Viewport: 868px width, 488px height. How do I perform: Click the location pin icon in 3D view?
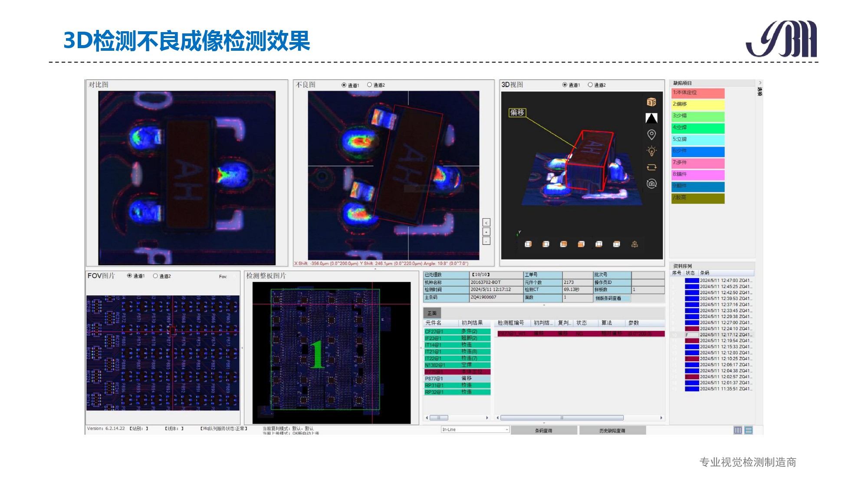pyautogui.click(x=651, y=134)
